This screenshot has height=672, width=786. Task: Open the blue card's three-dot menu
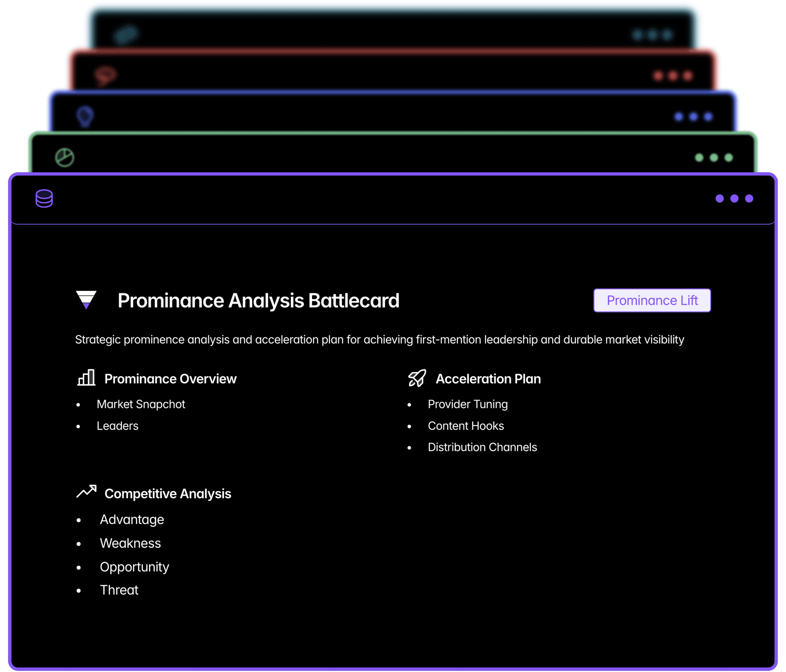click(693, 116)
